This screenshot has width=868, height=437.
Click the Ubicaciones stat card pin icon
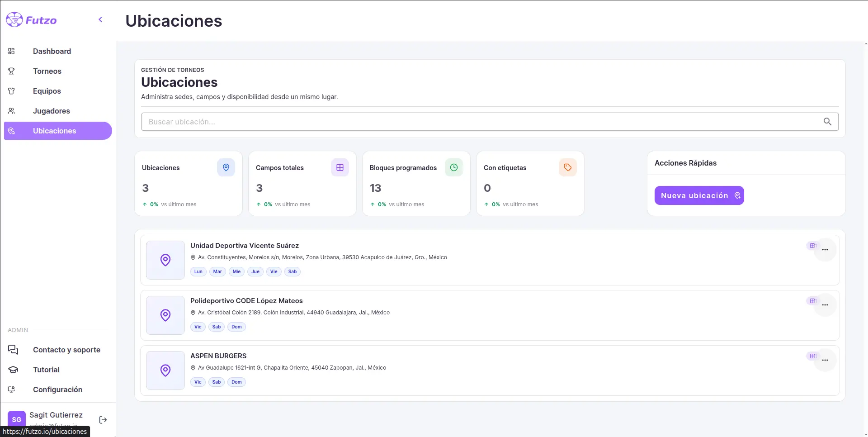pos(226,167)
